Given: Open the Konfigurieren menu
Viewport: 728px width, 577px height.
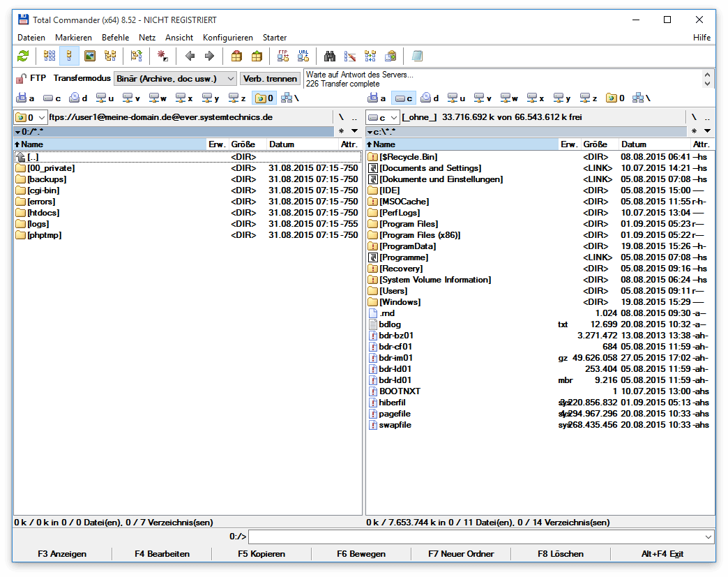Looking at the screenshot, I should click(x=228, y=38).
